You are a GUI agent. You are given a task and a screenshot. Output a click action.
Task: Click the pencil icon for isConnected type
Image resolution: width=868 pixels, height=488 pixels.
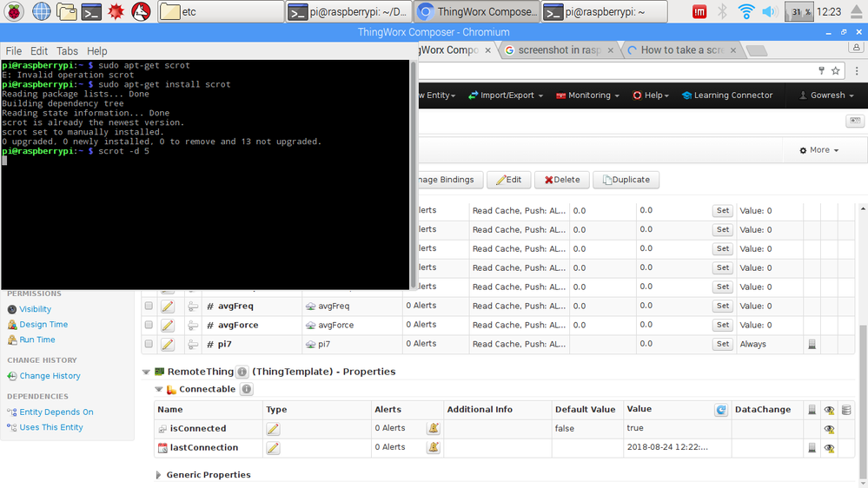click(273, 428)
